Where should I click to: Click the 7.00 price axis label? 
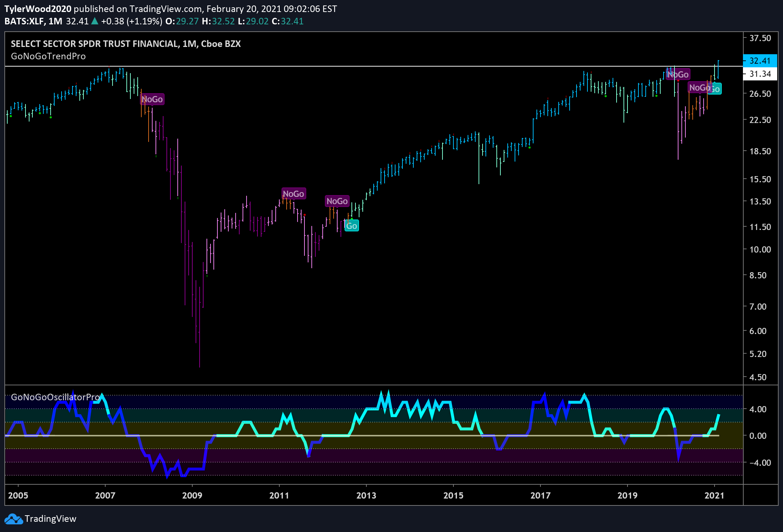click(758, 306)
